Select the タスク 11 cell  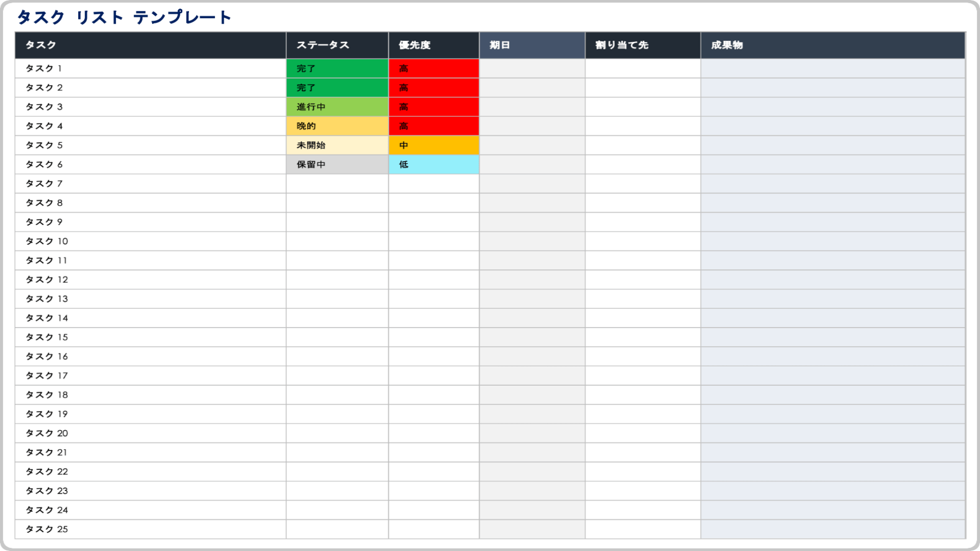pyautogui.click(x=151, y=260)
